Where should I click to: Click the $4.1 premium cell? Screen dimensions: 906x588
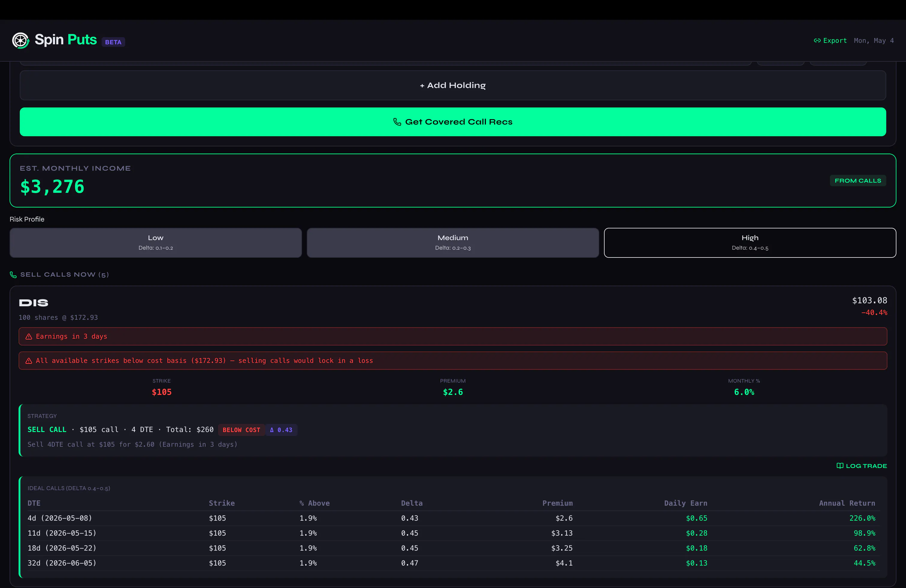(564, 563)
